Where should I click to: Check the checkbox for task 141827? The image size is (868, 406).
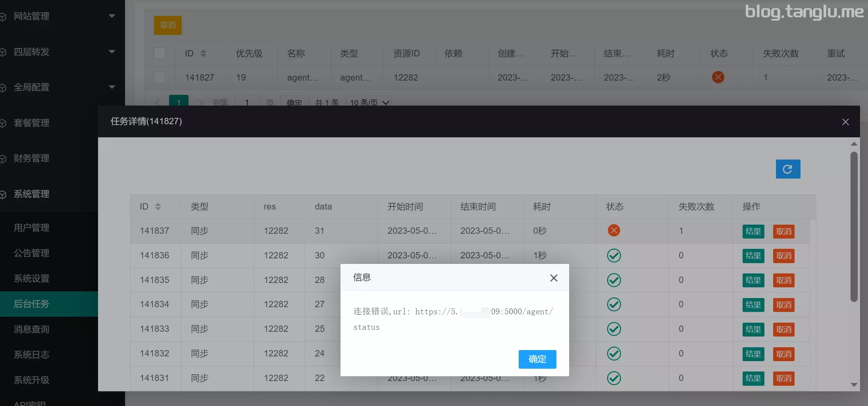pyautogui.click(x=160, y=77)
